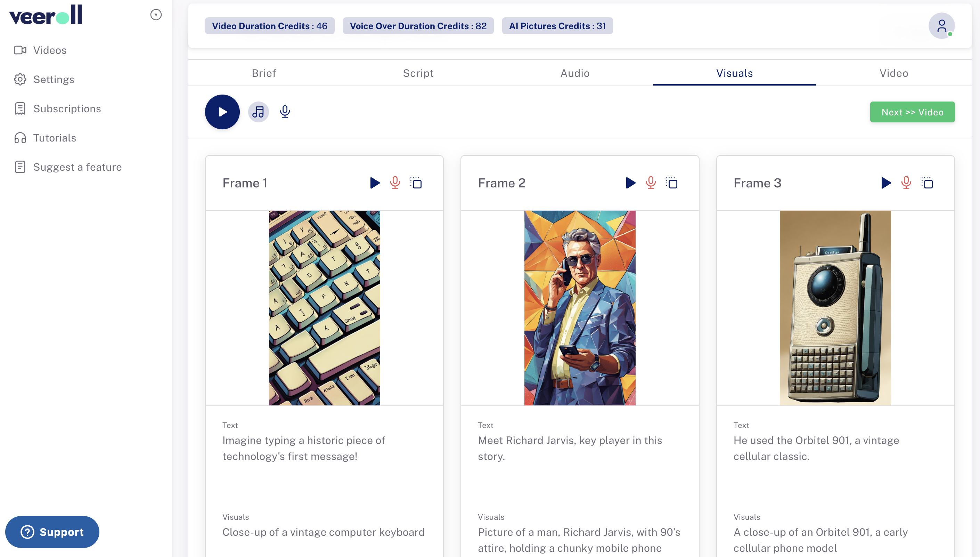
Task: Play the full video preview
Action: 222,112
